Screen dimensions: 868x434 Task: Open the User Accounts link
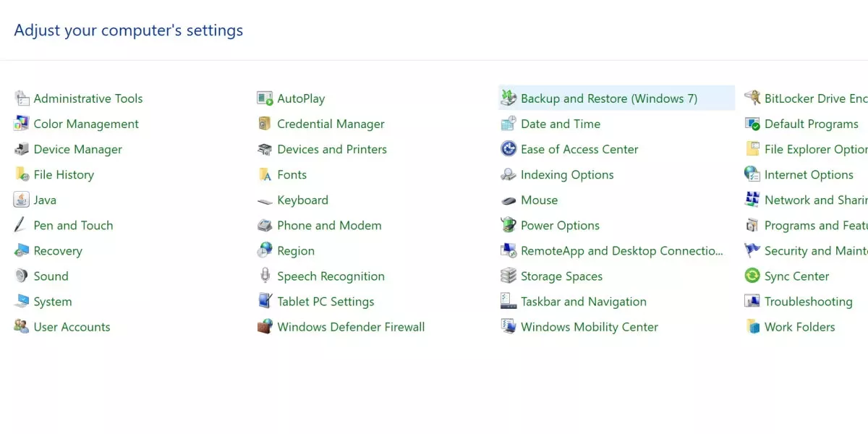pos(72,327)
